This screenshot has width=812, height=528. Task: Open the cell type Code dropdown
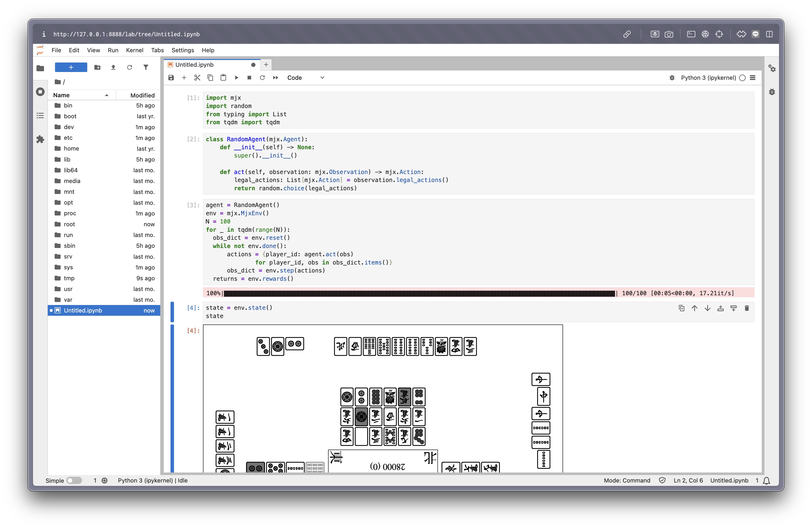306,78
